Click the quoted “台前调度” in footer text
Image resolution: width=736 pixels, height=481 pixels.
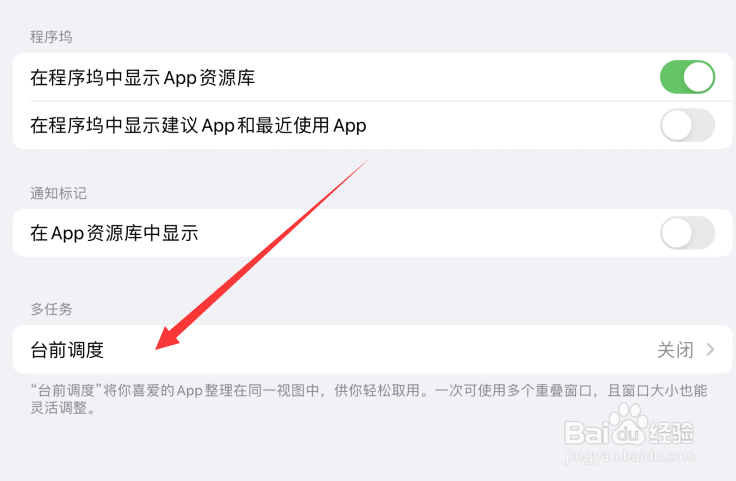(x=66, y=390)
